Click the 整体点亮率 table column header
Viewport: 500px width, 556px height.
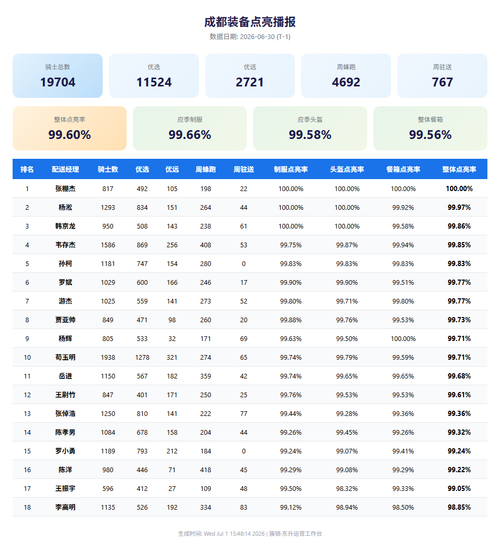click(459, 169)
